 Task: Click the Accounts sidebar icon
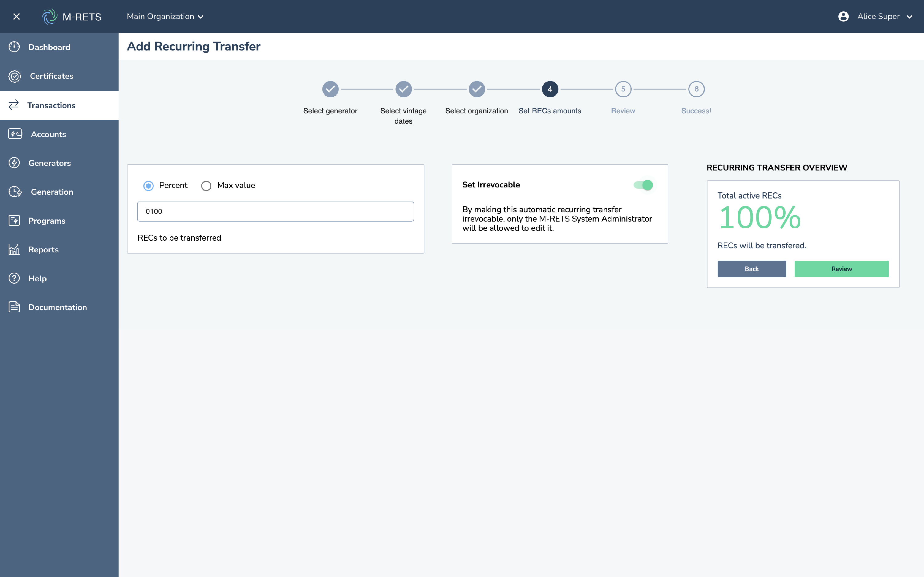[15, 134]
